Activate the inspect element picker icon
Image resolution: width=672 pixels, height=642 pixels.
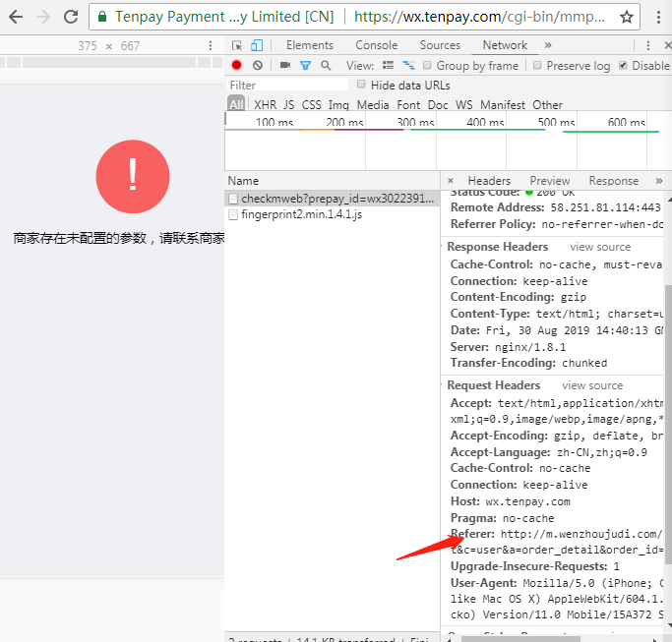pos(236,45)
